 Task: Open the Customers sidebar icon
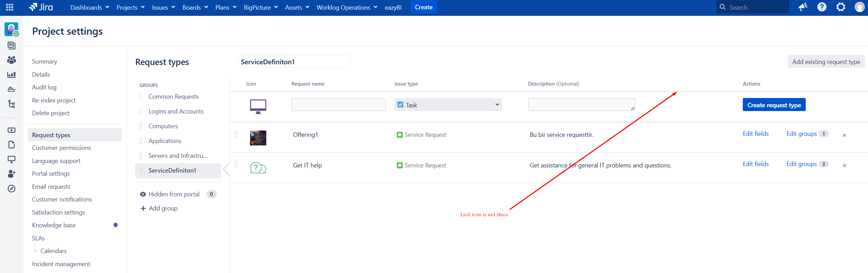(11, 60)
